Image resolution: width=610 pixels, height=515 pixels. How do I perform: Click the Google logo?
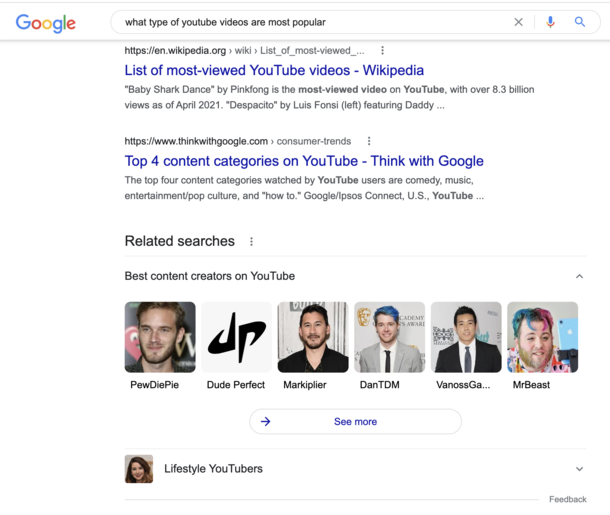click(x=46, y=23)
